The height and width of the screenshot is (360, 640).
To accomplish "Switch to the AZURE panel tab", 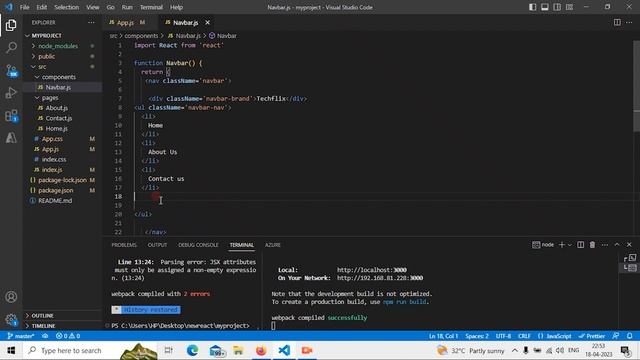I will coord(273,245).
